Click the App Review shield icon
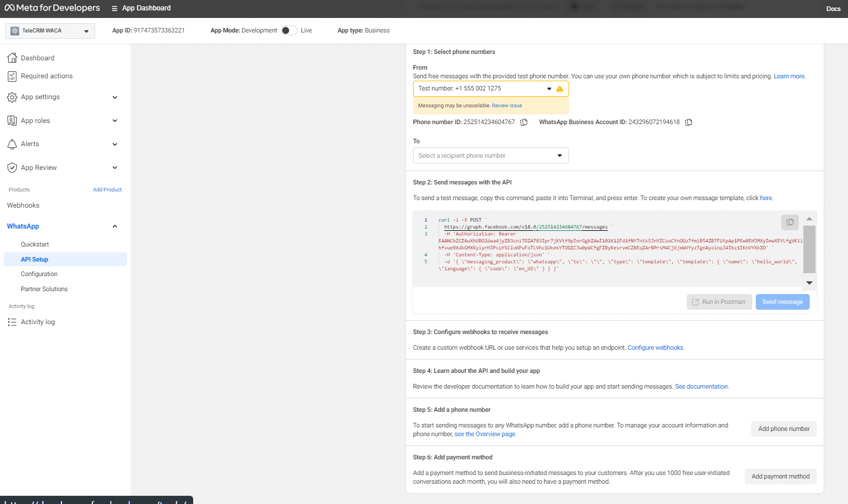Image resolution: width=848 pixels, height=504 pixels. pos(12,168)
